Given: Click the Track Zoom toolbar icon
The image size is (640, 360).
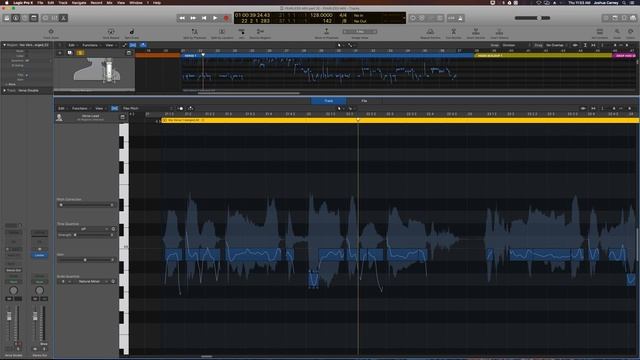Looking at the screenshot, I should coord(51,33).
